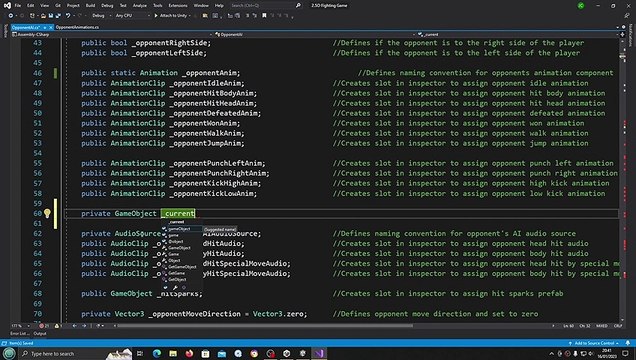Open the File menu

pyautogui.click(x=17, y=6)
